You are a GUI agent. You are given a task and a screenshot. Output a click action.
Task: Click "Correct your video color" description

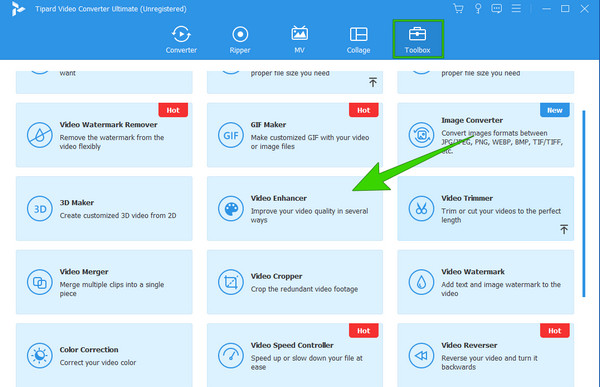[x=98, y=363]
